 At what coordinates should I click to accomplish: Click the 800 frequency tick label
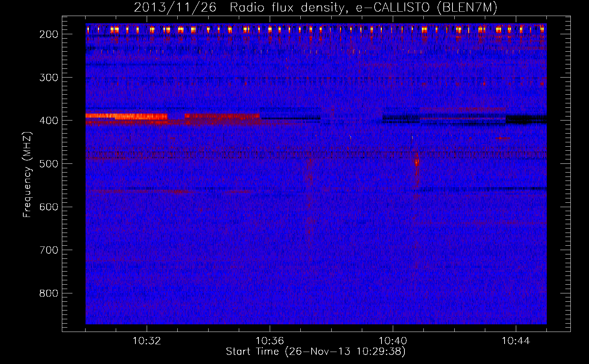(x=49, y=293)
